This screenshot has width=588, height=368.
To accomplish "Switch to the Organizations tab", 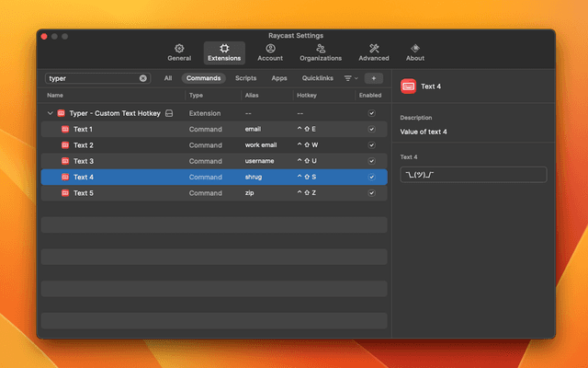I will (321, 52).
